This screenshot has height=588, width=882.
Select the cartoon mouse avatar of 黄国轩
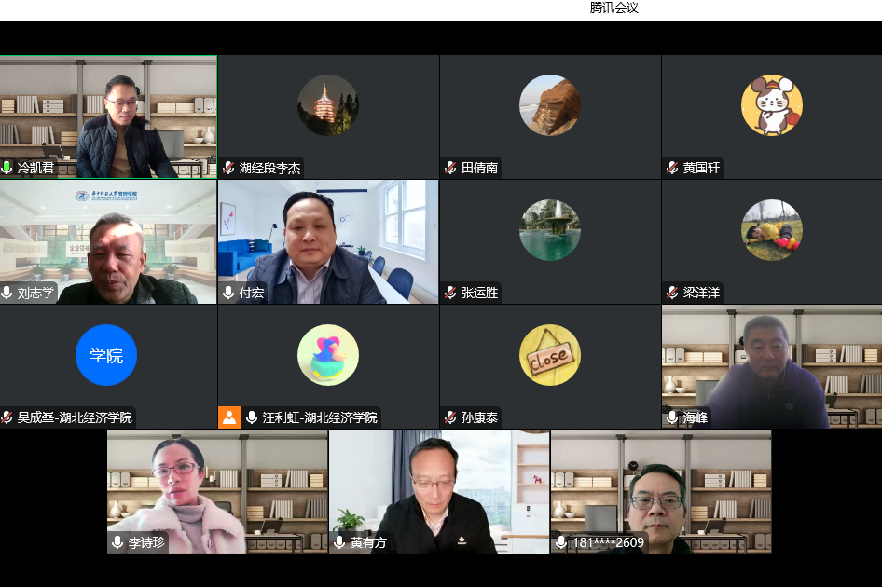point(772,105)
